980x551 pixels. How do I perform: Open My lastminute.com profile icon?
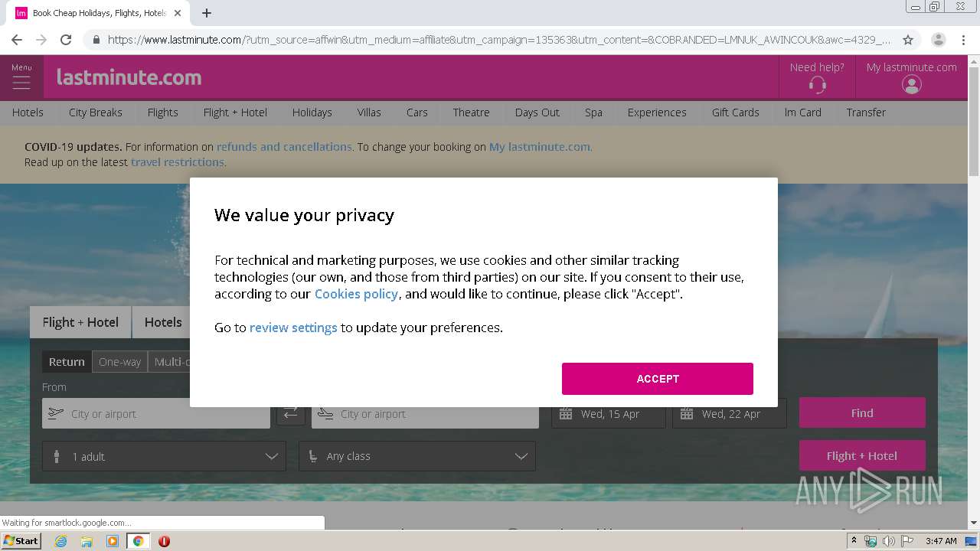[911, 85]
